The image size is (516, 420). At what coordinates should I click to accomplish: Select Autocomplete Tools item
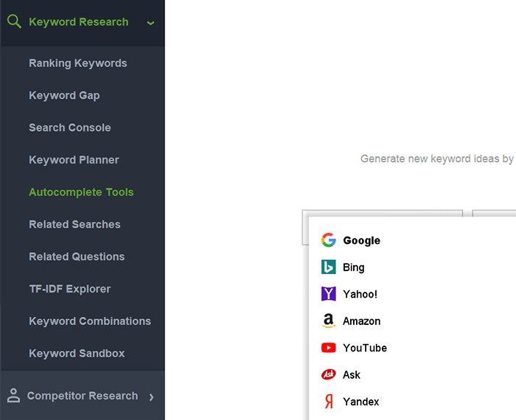point(81,192)
